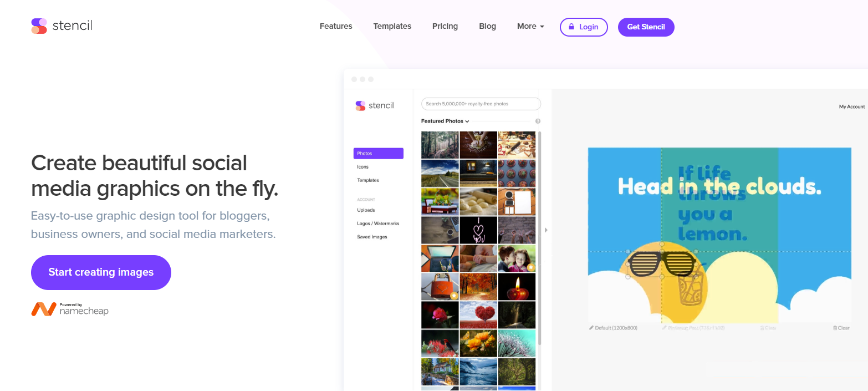Select the Icons sidebar item
The image size is (868, 391).
[362, 167]
